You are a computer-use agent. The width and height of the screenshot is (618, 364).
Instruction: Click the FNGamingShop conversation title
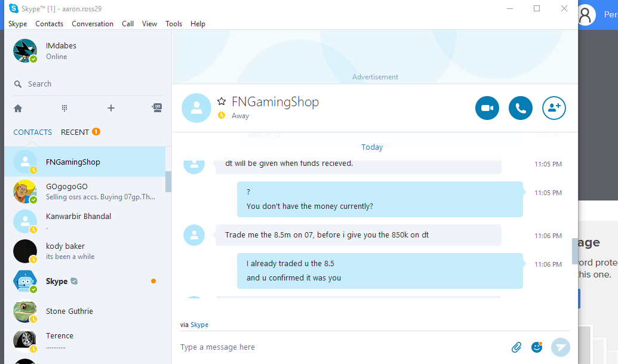click(x=275, y=101)
